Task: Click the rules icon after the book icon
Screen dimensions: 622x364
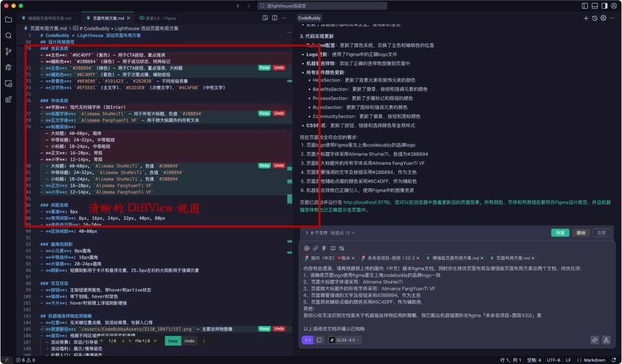Action: [x=342, y=248]
